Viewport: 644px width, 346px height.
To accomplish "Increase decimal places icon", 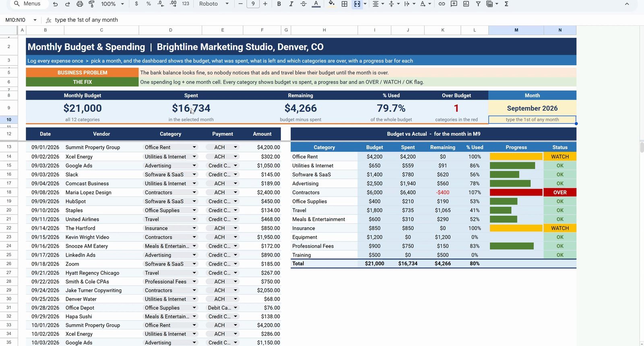I will tap(173, 4).
